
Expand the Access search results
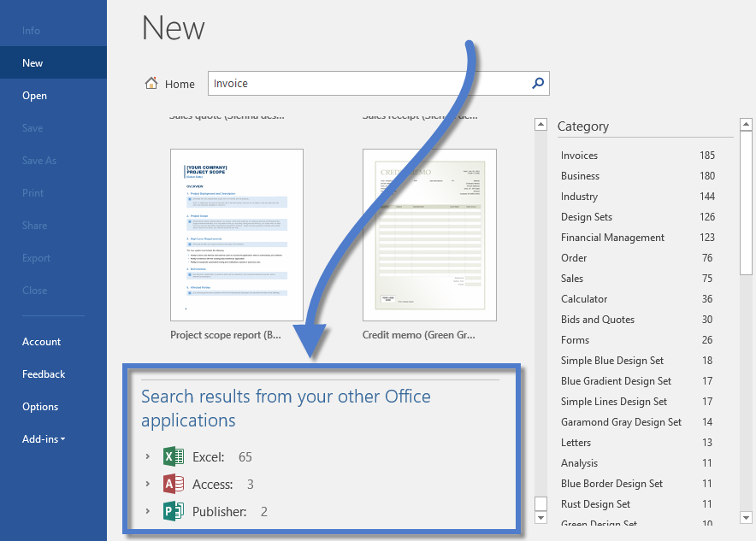148,485
